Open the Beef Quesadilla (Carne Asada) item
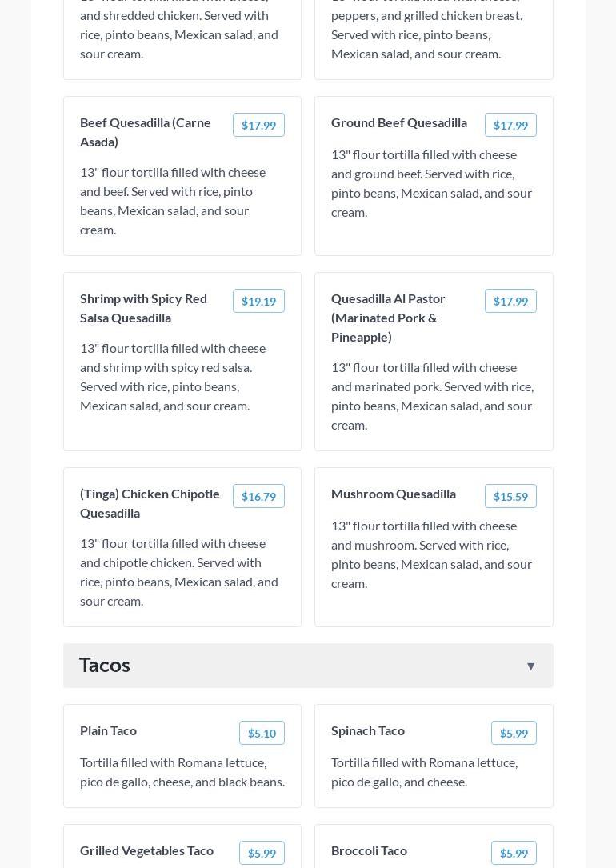The width and height of the screenshot is (616, 868). tap(146, 132)
